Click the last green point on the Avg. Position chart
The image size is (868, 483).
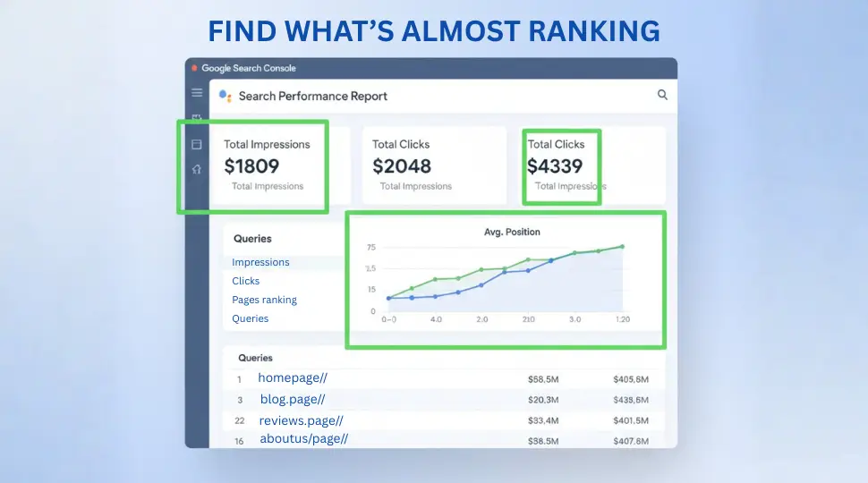pos(622,247)
